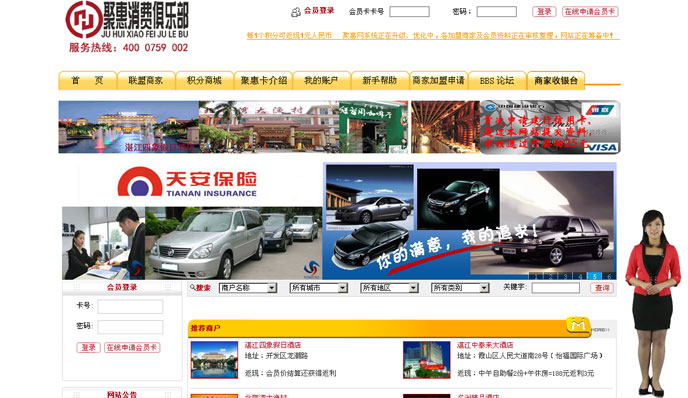Click the header 在线申请会员卡 button
The height and width of the screenshot is (398, 688).
click(x=590, y=11)
